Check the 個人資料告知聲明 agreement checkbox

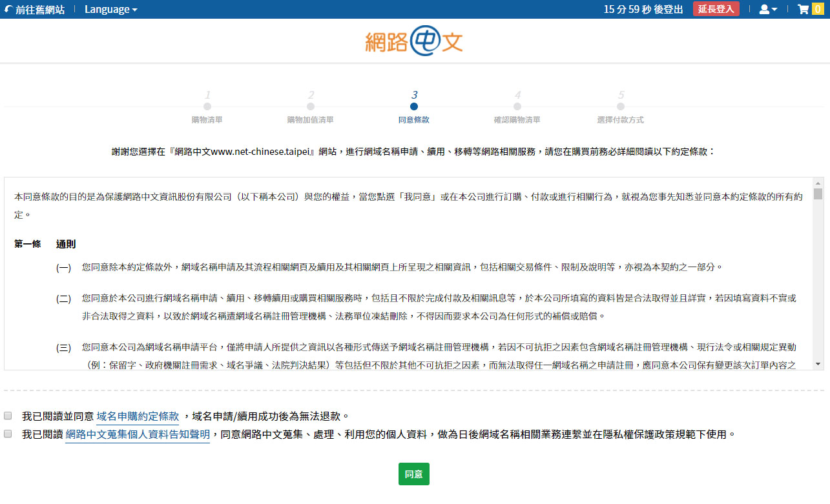(x=8, y=434)
